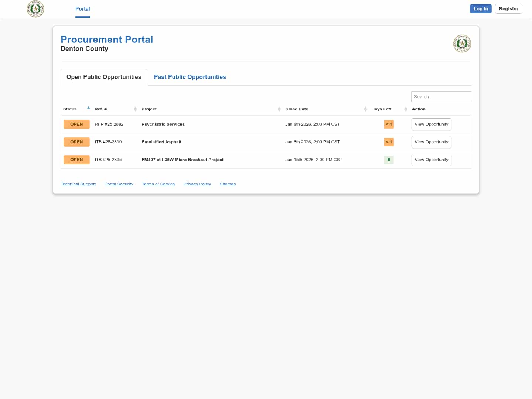Click the sort icon on Days Left column
This screenshot has height=399, width=532.
[405, 109]
